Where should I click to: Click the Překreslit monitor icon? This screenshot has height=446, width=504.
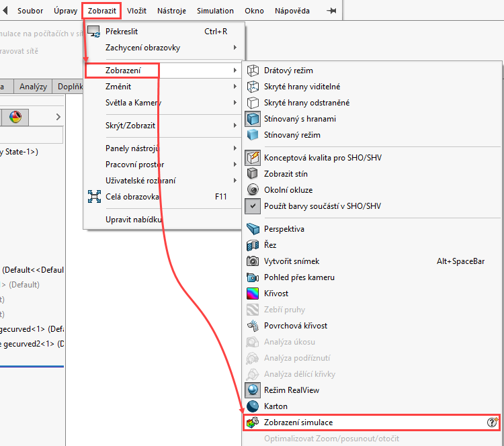(x=94, y=32)
